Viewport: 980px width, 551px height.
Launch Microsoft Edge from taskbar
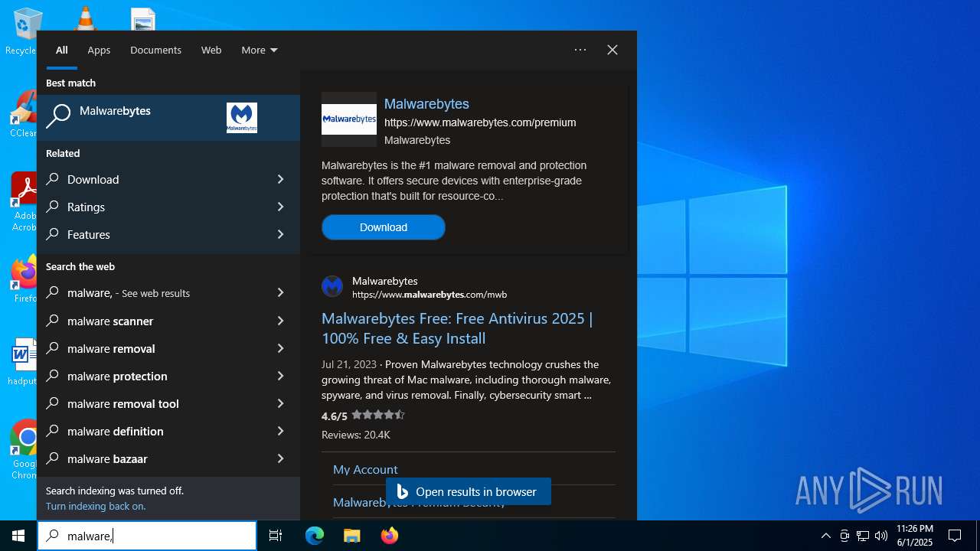click(315, 536)
